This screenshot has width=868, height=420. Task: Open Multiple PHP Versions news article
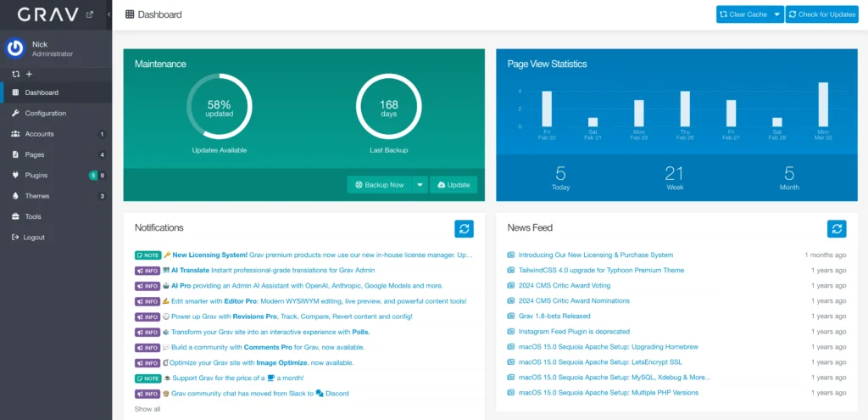609,392
